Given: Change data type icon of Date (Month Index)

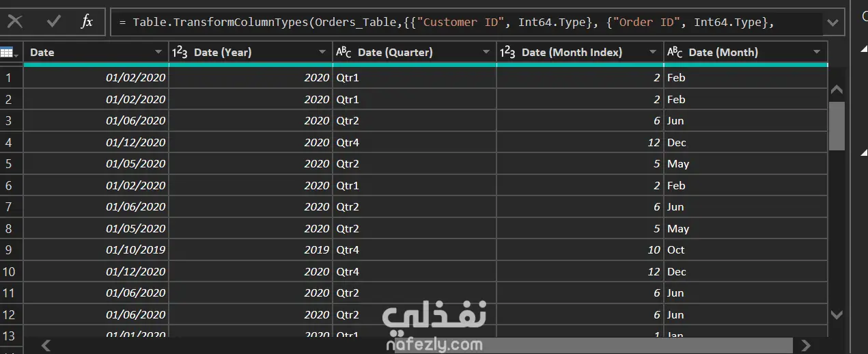Looking at the screenshot, I should 507,52.
